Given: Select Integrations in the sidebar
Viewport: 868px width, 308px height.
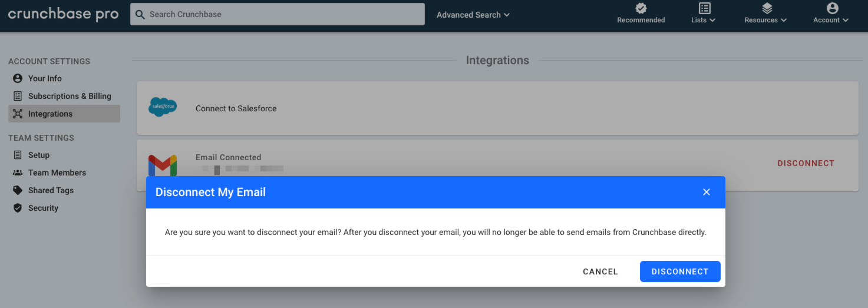Looking at the screenshot, I should coord(64,114).
